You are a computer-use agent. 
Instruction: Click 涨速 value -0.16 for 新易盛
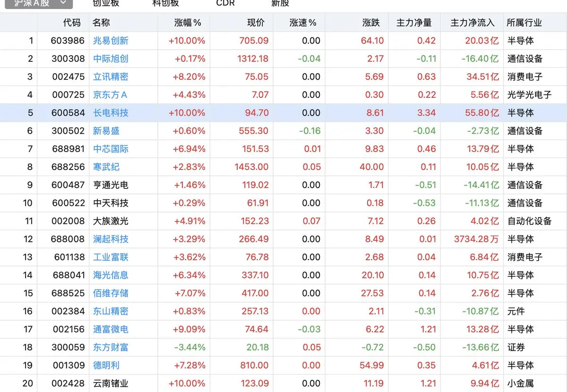click(x=310, y=131)
